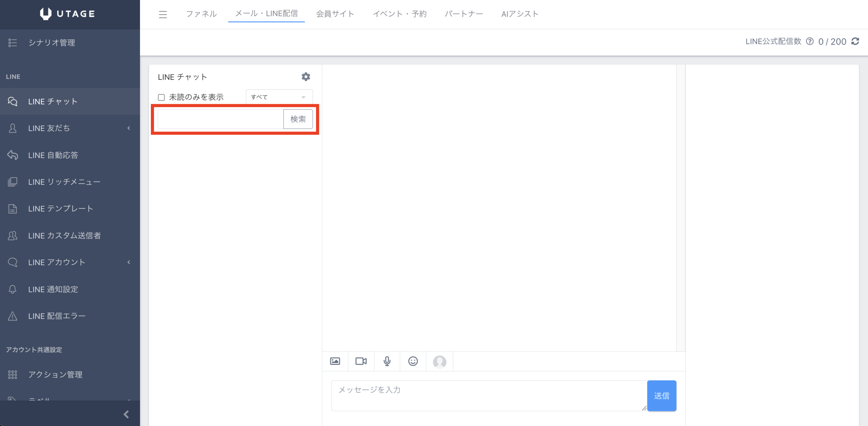
Task: Open the すべて filter dropdown
Action: click(x=279, y=97)
